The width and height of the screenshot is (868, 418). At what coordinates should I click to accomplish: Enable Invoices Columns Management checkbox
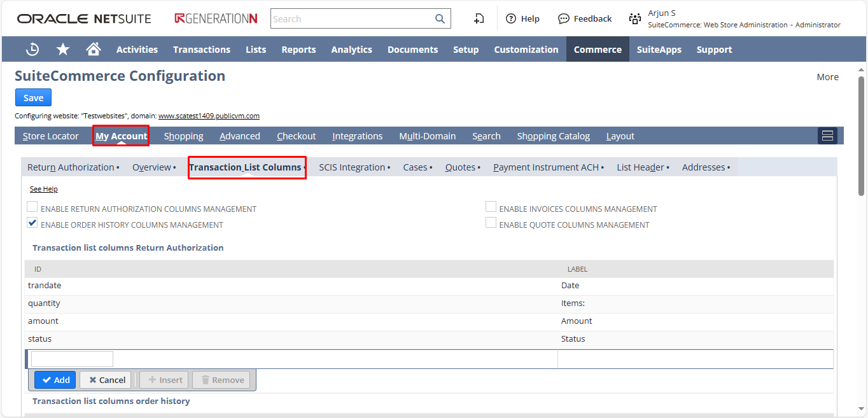pos(491,207)
